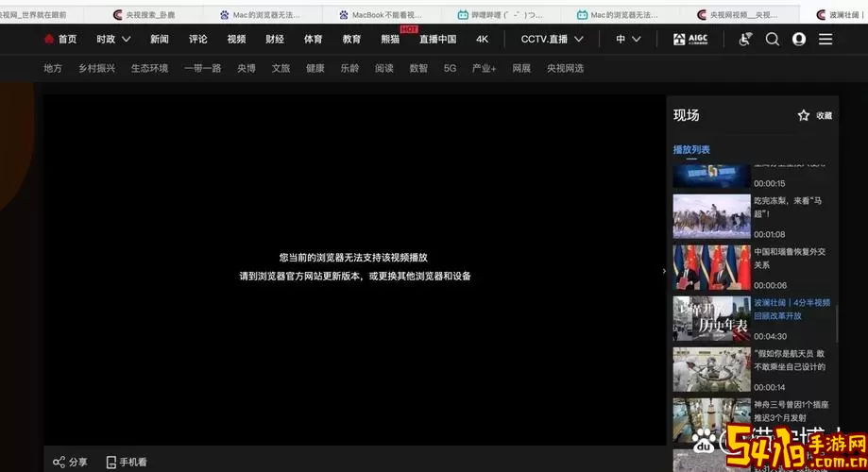This screenshot has height=472, width=868.
Task: Open 乐龄 sub-navigation link
Action: (x=349, y=69)
